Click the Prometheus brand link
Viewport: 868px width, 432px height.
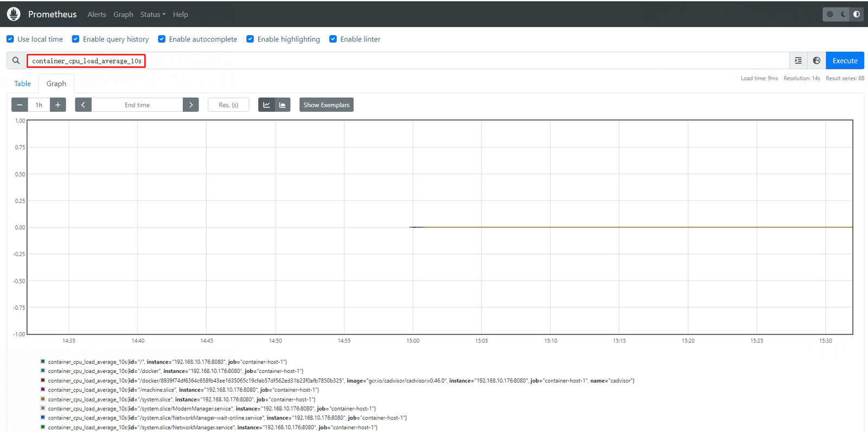coord(52,15)
